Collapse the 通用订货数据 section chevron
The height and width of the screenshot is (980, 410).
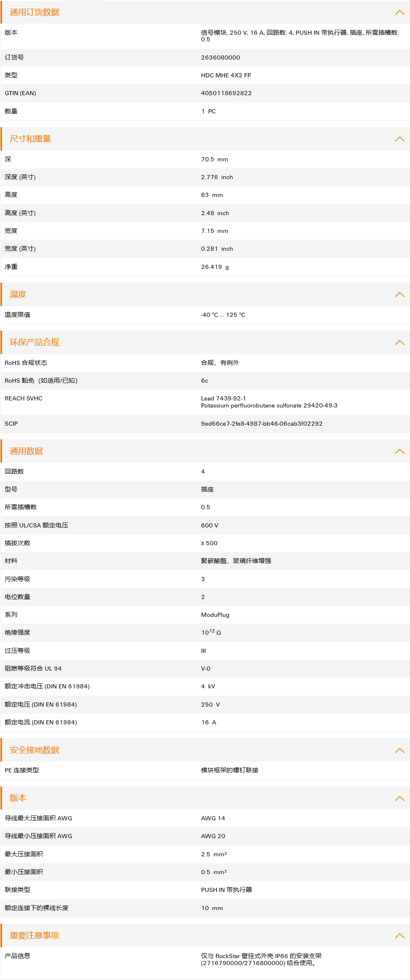tap(400, 12)
